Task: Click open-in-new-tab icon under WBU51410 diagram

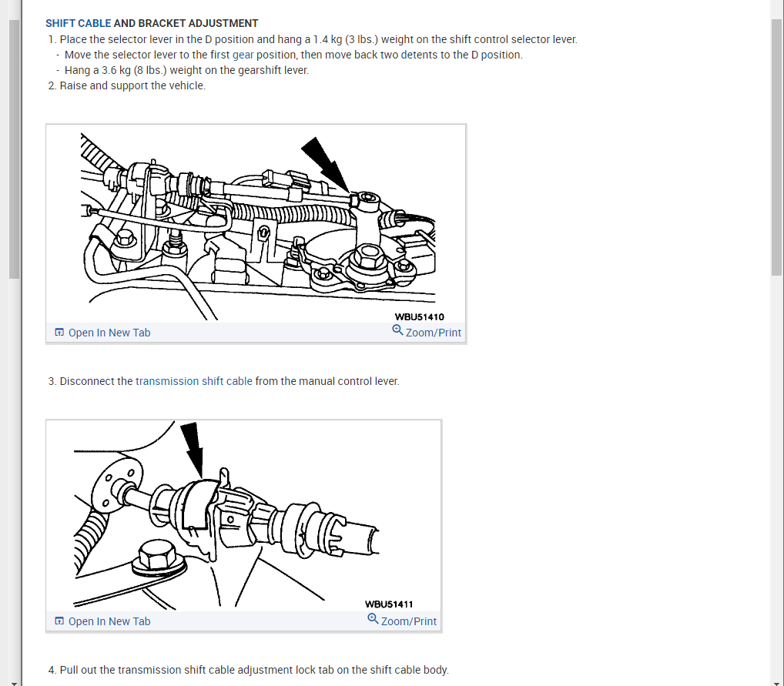Action: [x=59, y=332]
